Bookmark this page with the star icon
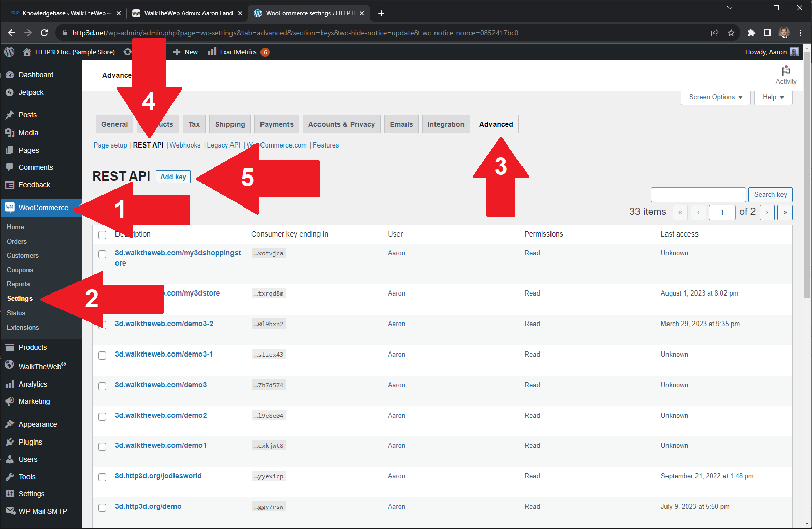This screenshot has width=812, height=529. pos(731,33)
